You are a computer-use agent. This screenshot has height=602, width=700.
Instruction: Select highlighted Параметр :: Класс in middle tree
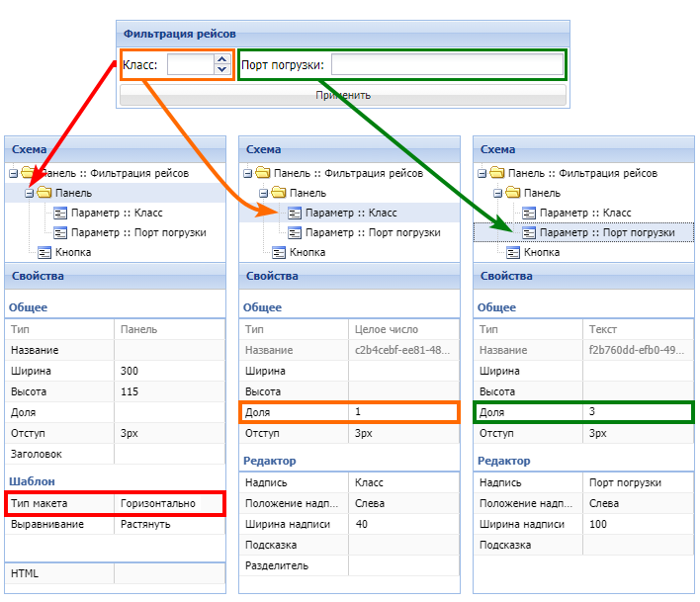[350, 213]
